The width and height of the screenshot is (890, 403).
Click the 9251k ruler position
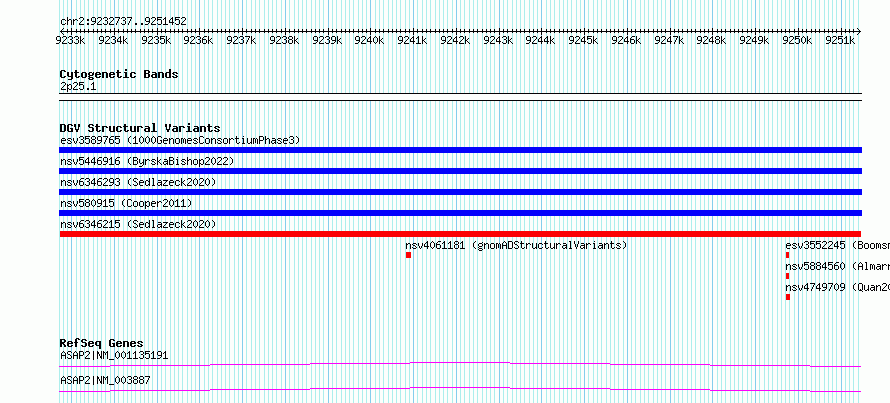tap(839, 40)
